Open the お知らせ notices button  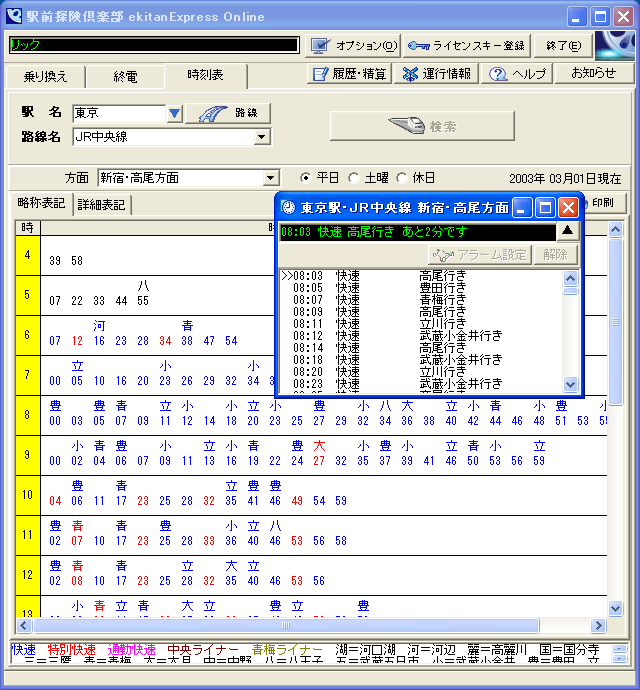tap(593, 73)
